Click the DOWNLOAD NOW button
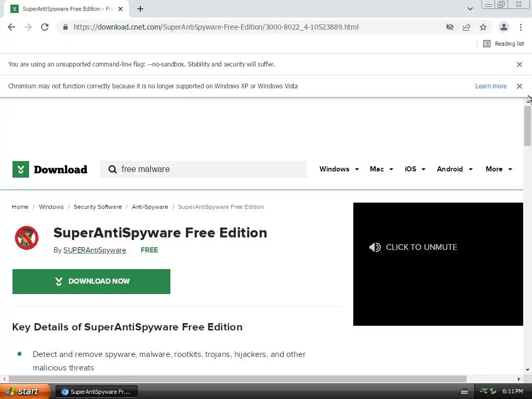This screenshot has width=532, height=399. pyautogui.click(x=91, y=282)
